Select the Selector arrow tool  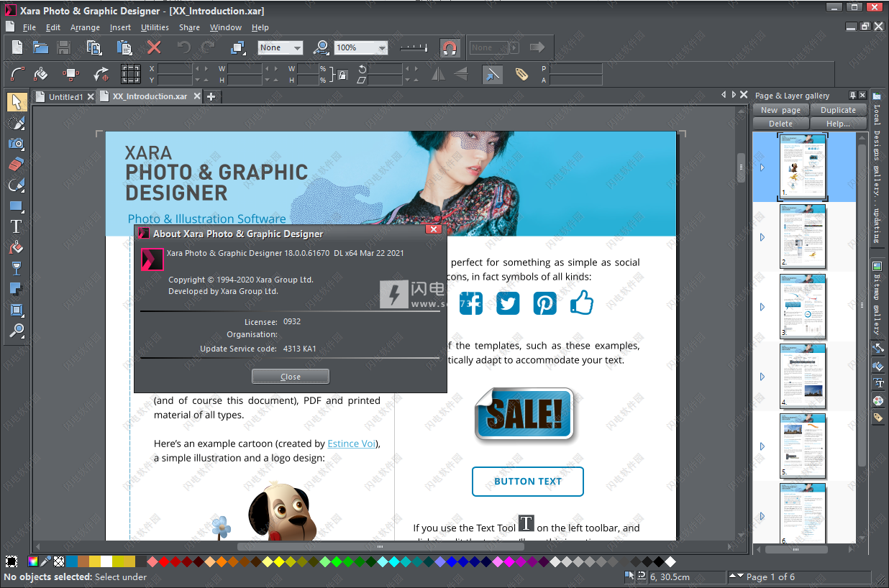click(x=17, y=102)
